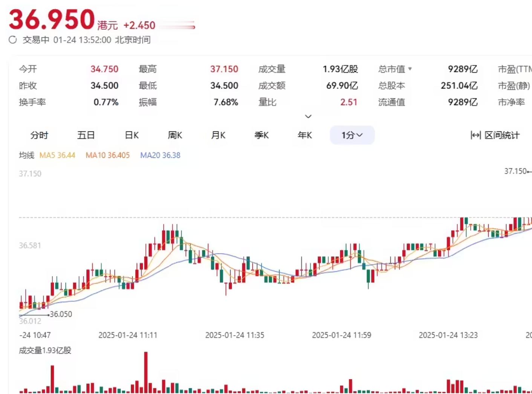Click the MA5 36.44 indicator
The width and height of the screenshot is (532, 394).
coord(57,155)
